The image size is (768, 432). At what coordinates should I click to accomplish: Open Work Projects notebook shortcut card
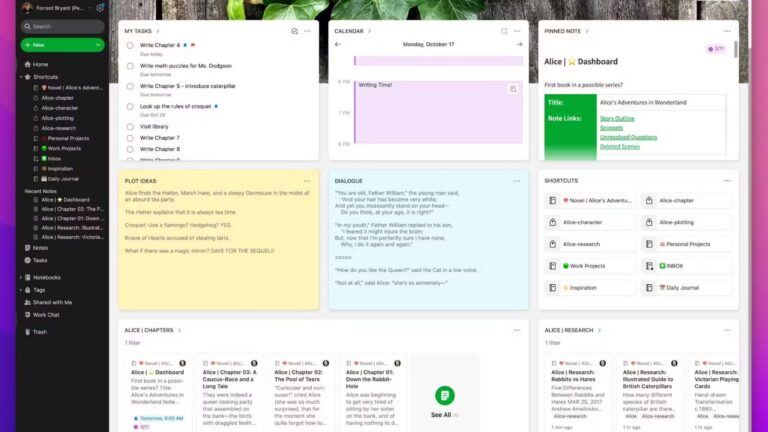(590, 266)
